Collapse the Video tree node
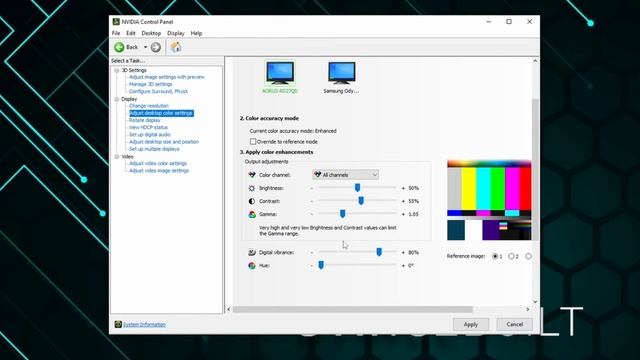The image size is (640, 360). (117, 157)
